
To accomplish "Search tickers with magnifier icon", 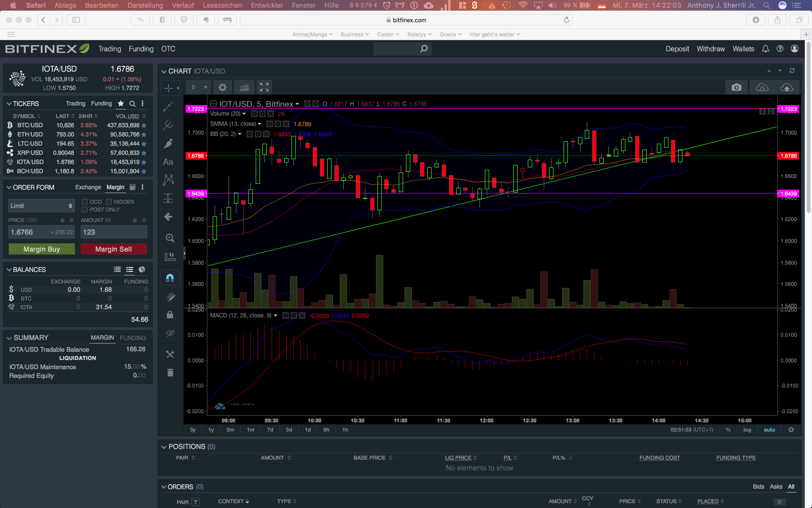I will click(132, 104).
